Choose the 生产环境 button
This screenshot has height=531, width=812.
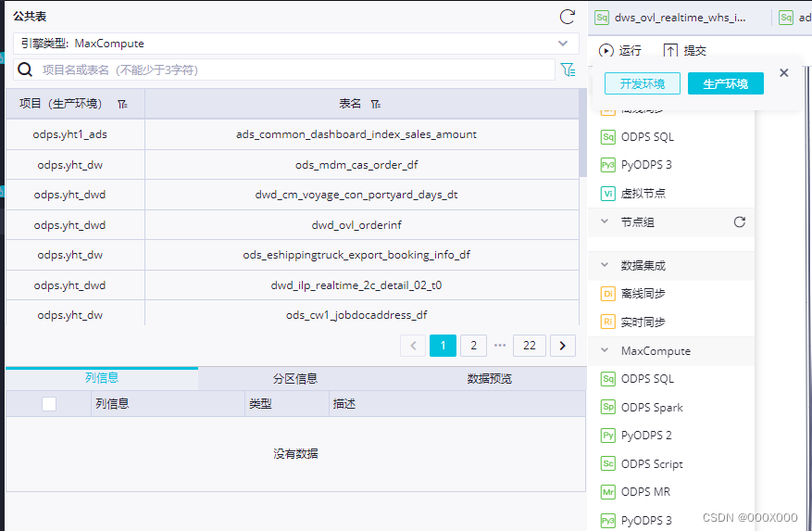(x=726, y=83)
